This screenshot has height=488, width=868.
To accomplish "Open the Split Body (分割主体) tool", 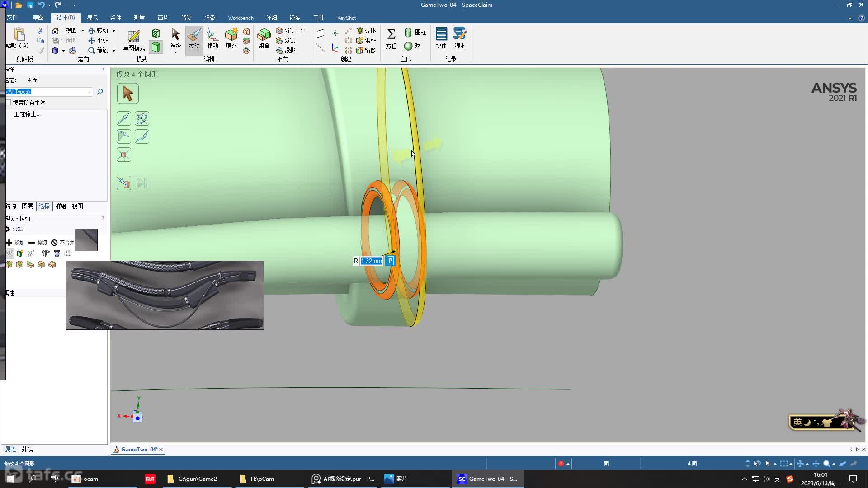I will 291,30.
